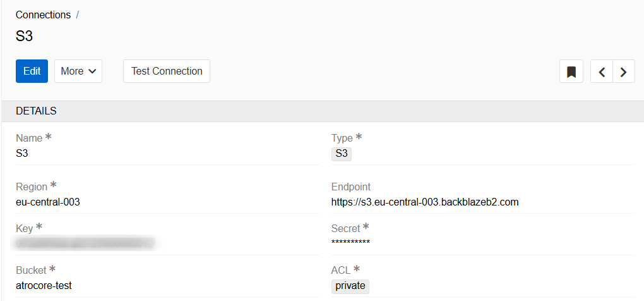Go to next record arrow
Image resolution: width=644 pixels, height=301 pixels.
point(624,71)
